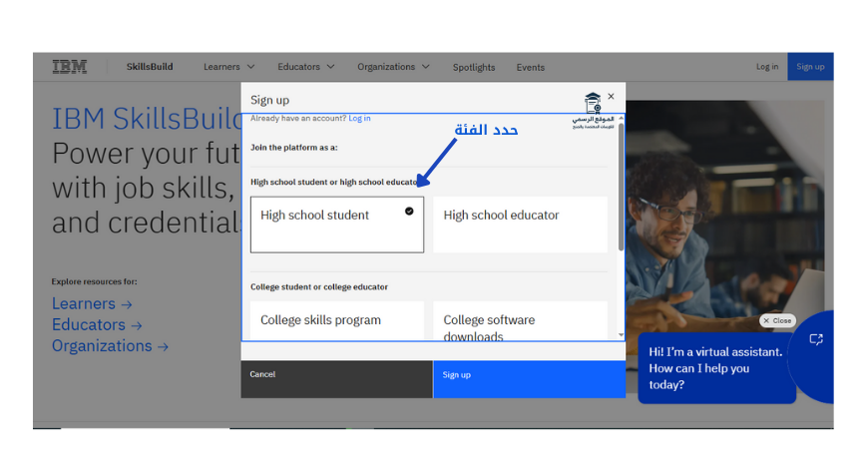The height and width of the screenshot is (459, 868).
Task: Click the Log in link in dialog
Action: tap(359, 118)
